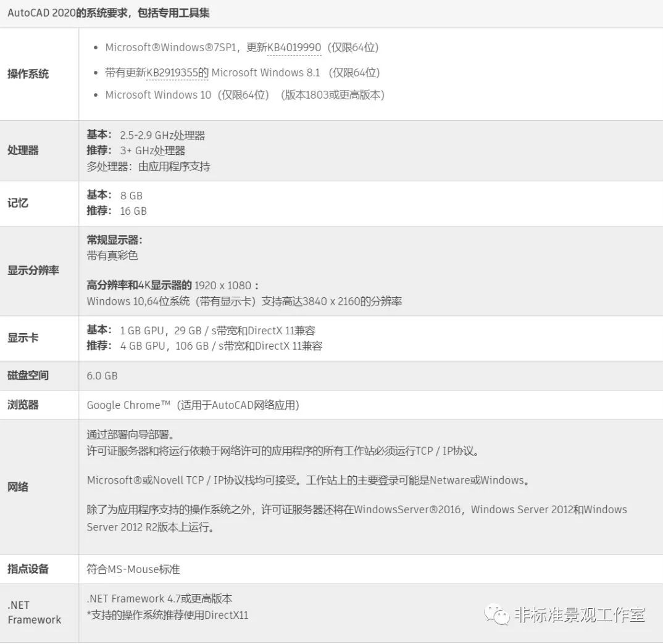Select the Microsoft Windows 7SP1 line
The height and width of the screenshot is (644, 663).
tap(242, 47)
